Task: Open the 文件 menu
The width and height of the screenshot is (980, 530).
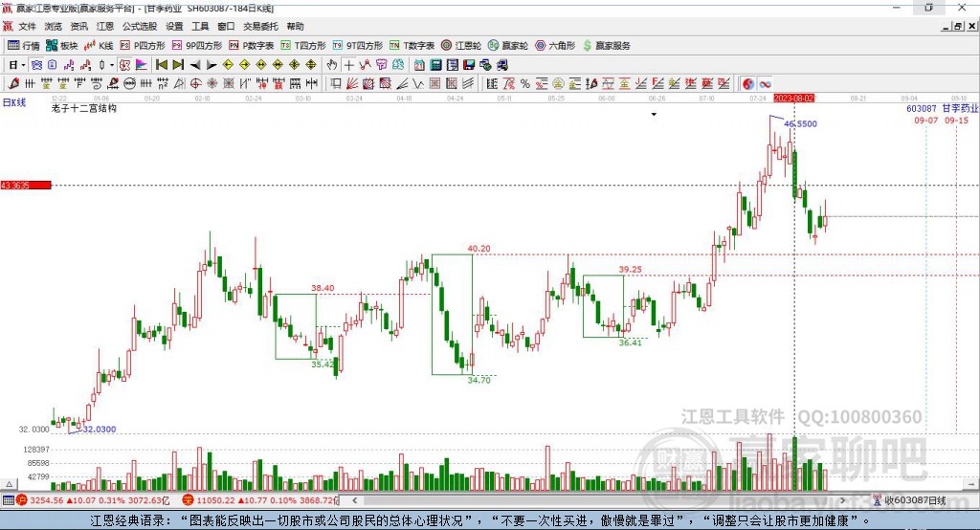Action: (x=27, y=26)
